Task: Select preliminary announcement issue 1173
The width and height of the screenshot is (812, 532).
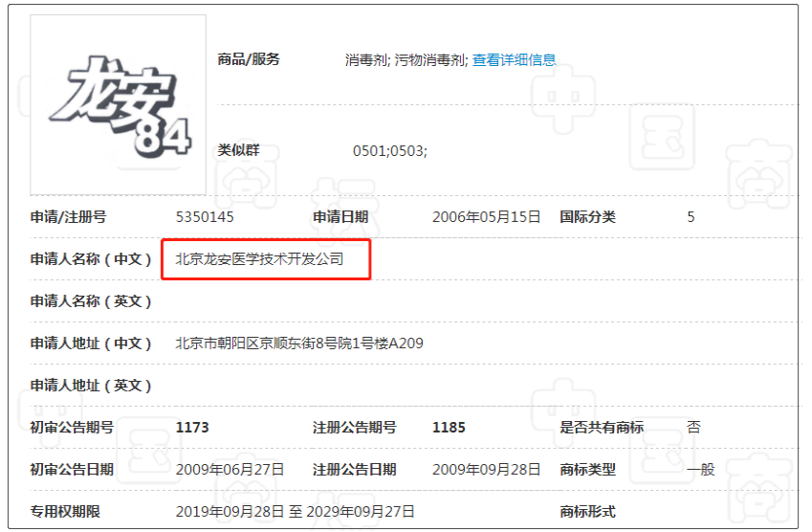Action: tap(192, 428)
